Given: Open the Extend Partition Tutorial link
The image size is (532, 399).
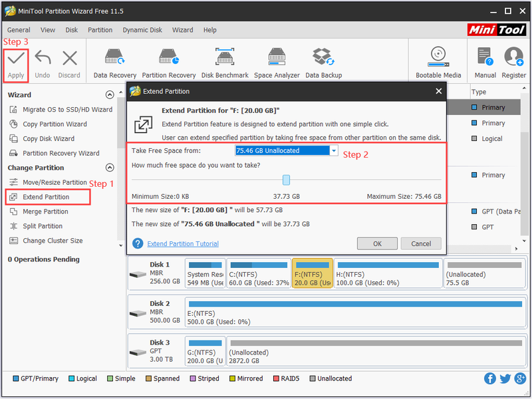Looking at the screenshot, I should 183,243.
